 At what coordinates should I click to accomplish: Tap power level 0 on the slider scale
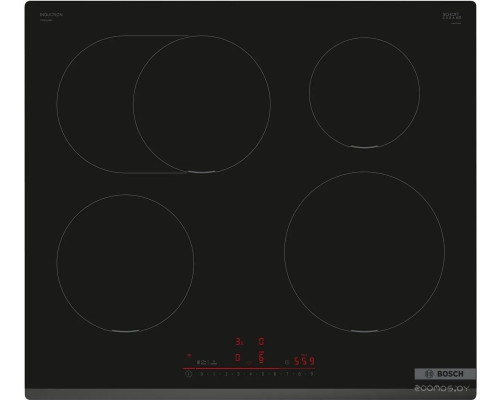[202, 374]
